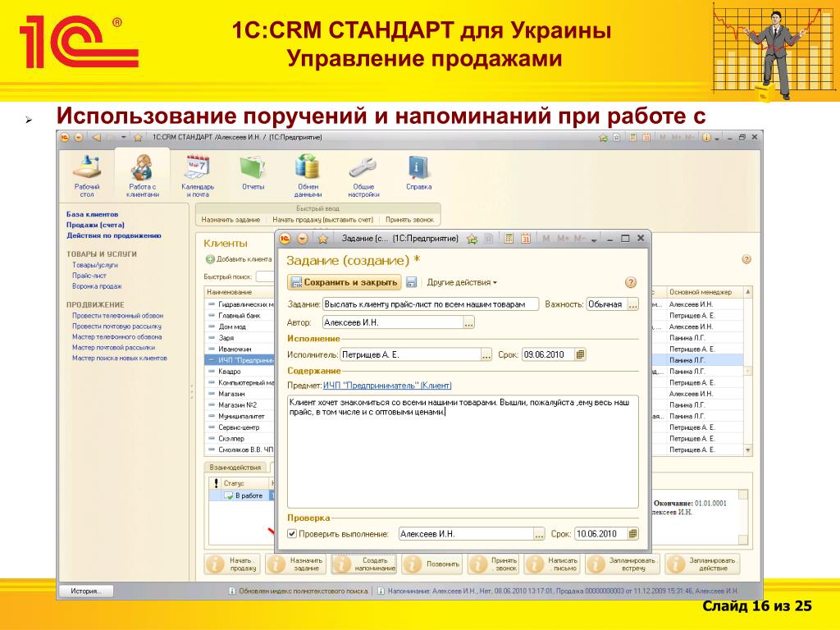Image resolution: width=840 pixels, height=630 pixels.
Task: Click the Позвонить bottom button
Action: tap(431, 564)
